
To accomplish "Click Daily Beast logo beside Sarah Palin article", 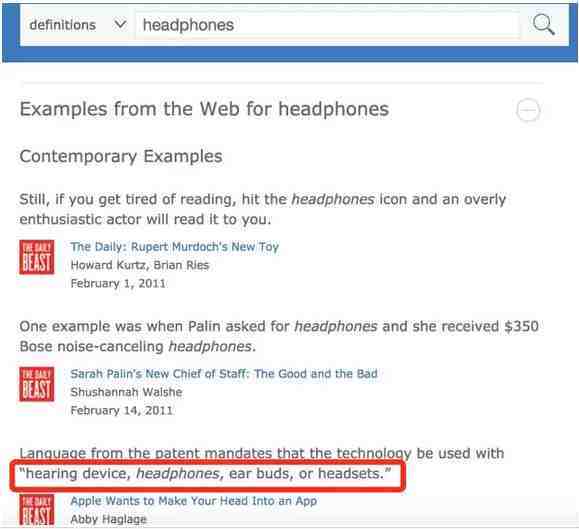I will (x=37, y=384).
